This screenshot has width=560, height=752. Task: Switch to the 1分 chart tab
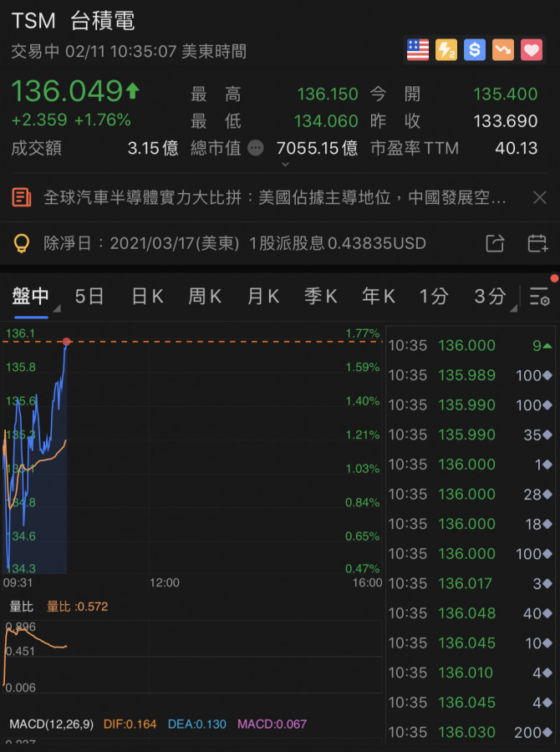click(434, 297)
